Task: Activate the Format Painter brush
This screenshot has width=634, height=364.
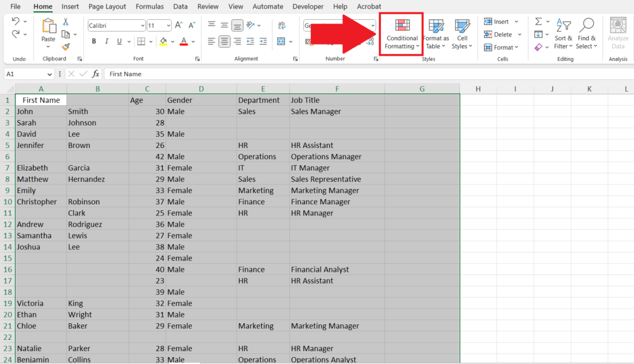Action: [66, 47]
